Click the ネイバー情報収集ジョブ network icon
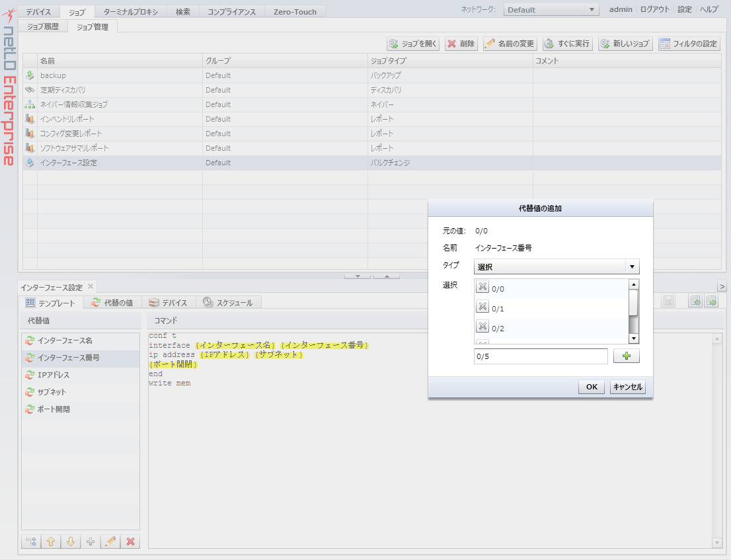 tap(30, 104)
